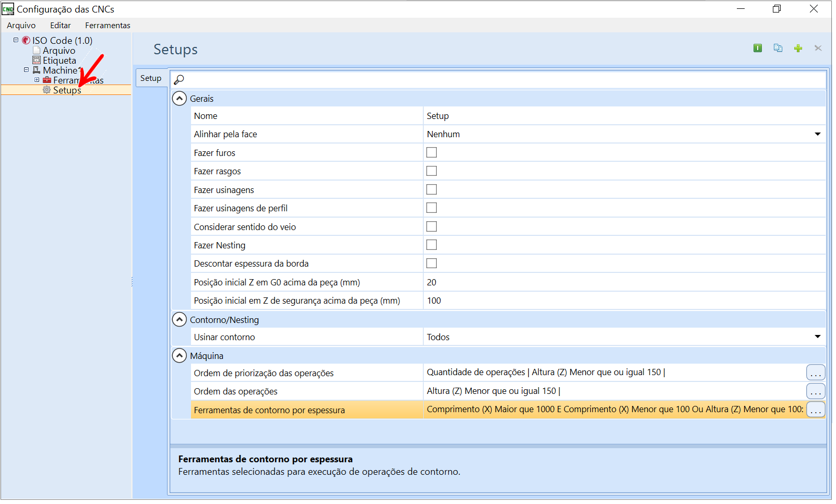The height and width of the screenshot is (504, 836).
Task: Click the property search field
Action: [498, 79]
